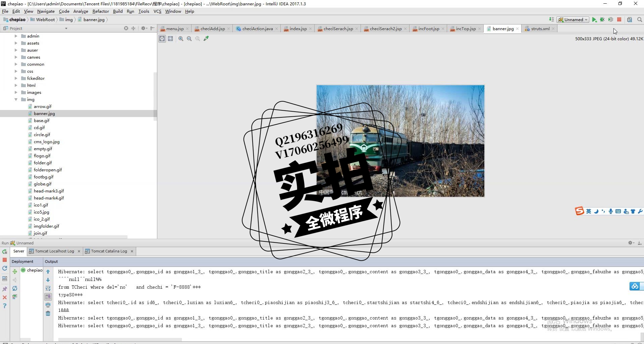Select folderopen.gif in project tree
644x344 pixels.
[48, 170]
